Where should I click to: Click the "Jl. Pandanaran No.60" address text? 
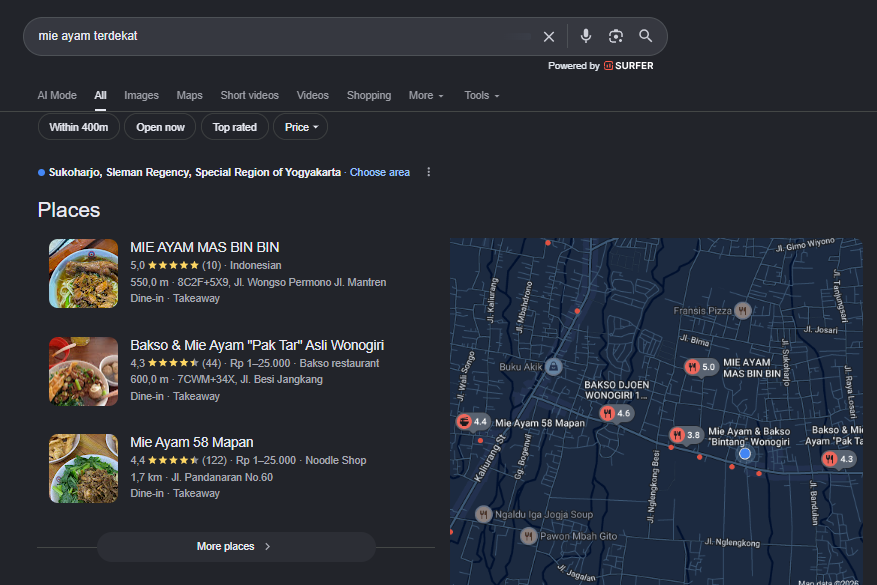[x=222, y=477]
